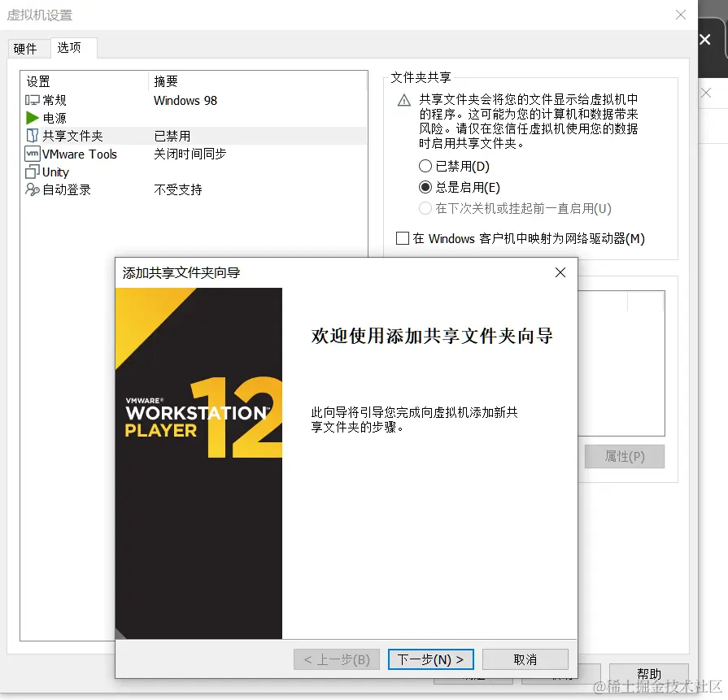Click the gray X below the dark panel
Viewport: 728px width, 700px height.
click(x=706, y=93)
